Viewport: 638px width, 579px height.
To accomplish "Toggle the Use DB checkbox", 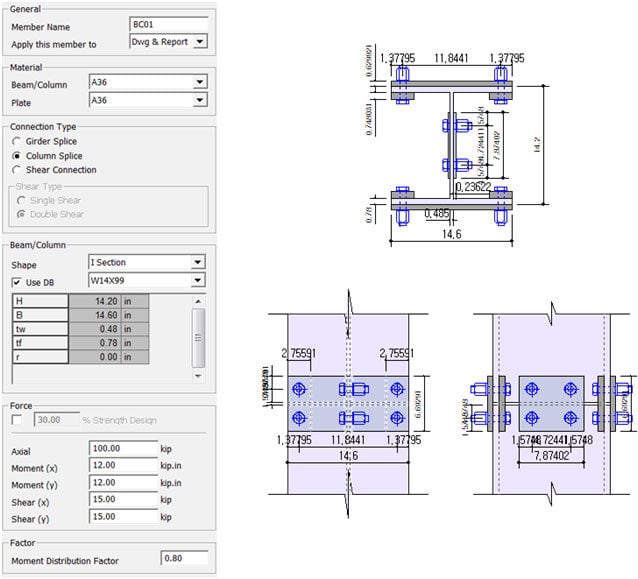I will click(x=16, y=281).
